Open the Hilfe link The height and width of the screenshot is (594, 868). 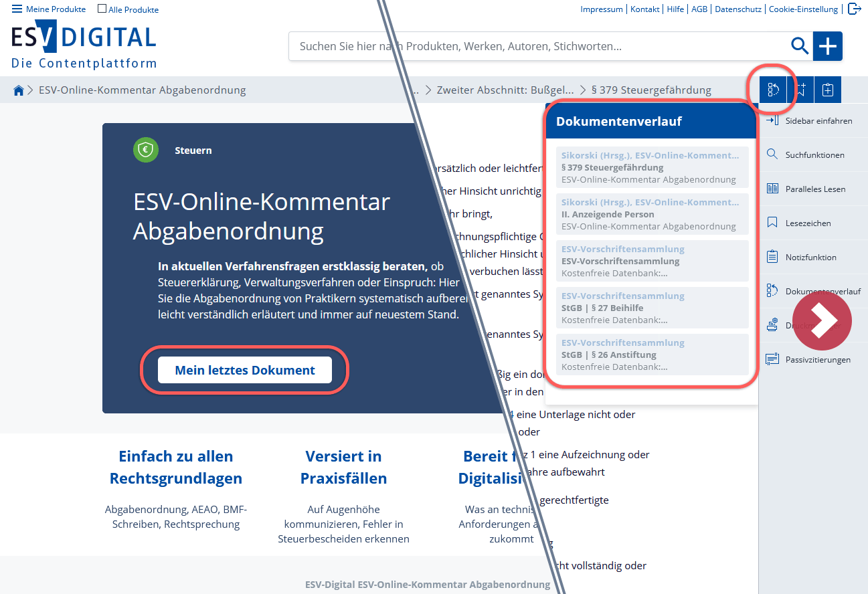point(675,9)
